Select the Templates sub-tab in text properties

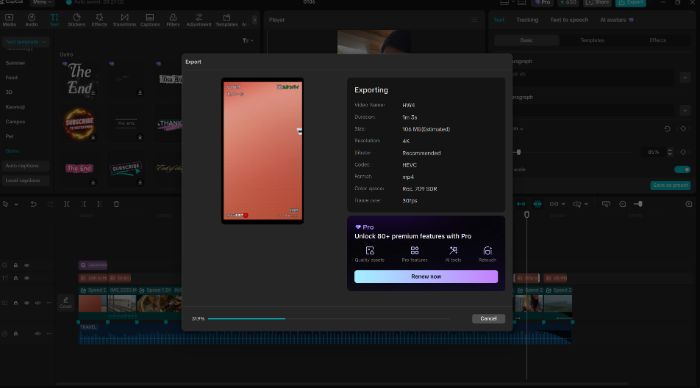point(592,40)
